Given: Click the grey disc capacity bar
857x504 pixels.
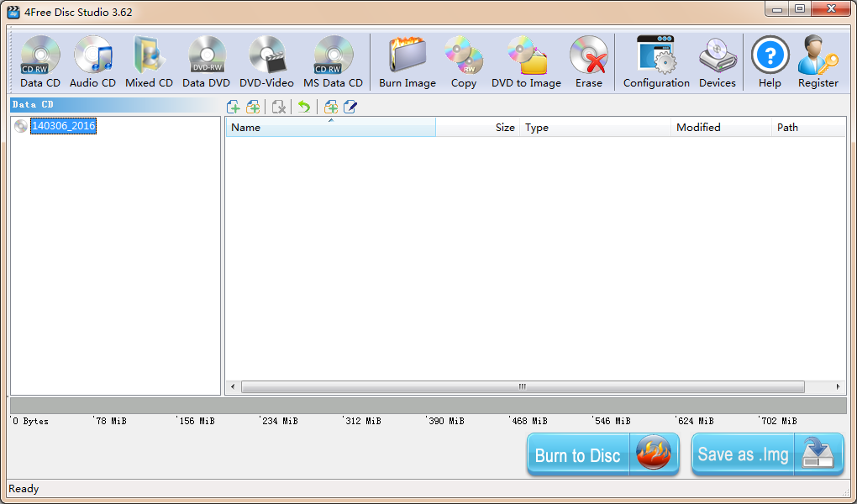Looking at the screenshot, I should [x=428, y=406].
